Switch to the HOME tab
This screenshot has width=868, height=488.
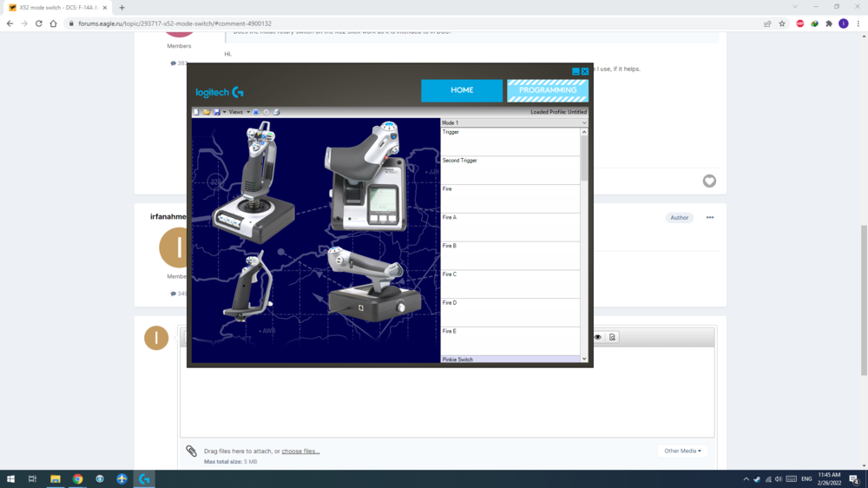click(462, 90)
